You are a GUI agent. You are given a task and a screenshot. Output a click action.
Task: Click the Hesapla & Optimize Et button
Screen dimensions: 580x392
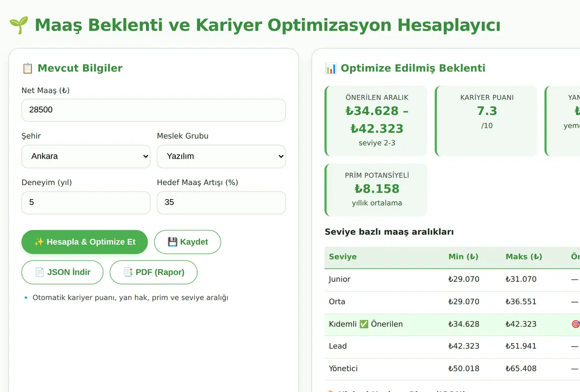(x=85, y=242)
